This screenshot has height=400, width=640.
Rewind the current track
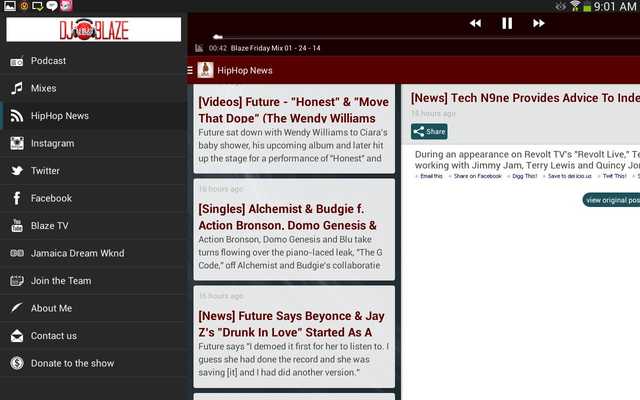pos(475,23)
